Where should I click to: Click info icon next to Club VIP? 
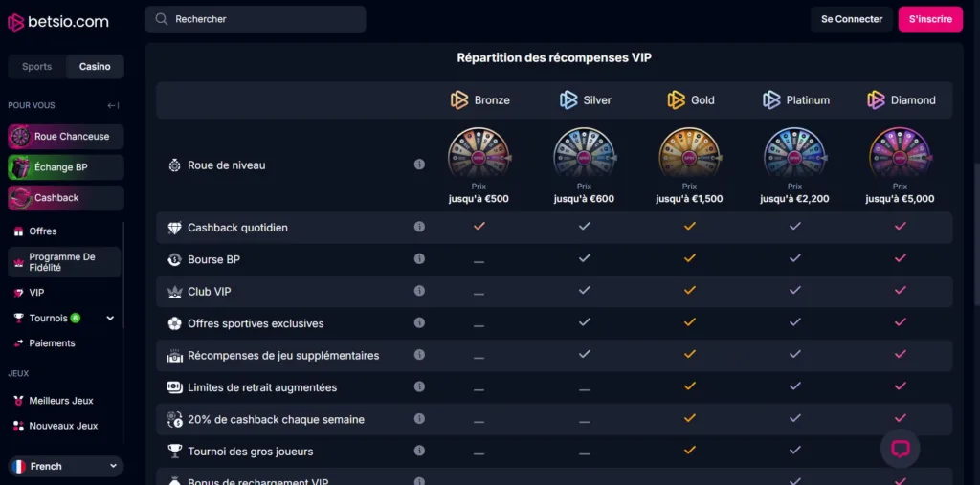pos(419,291)
